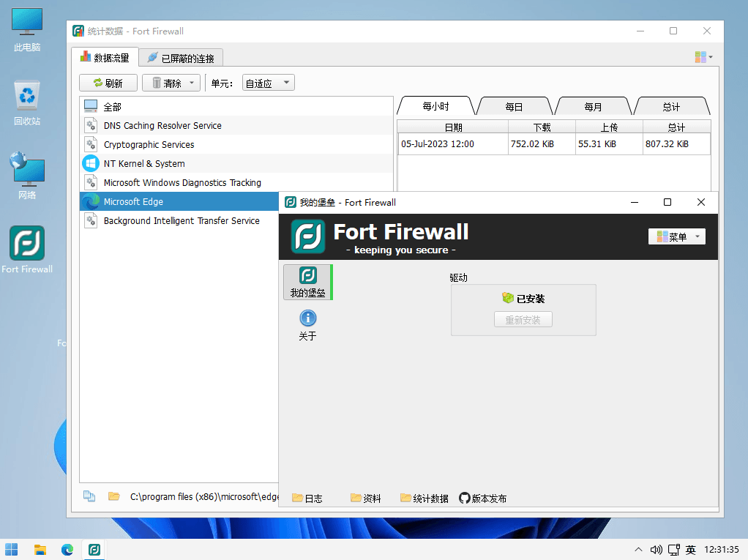Show hidden tray icons chevron
The width and height of the screenshot is (748, 560).
(x=638, y=550)
